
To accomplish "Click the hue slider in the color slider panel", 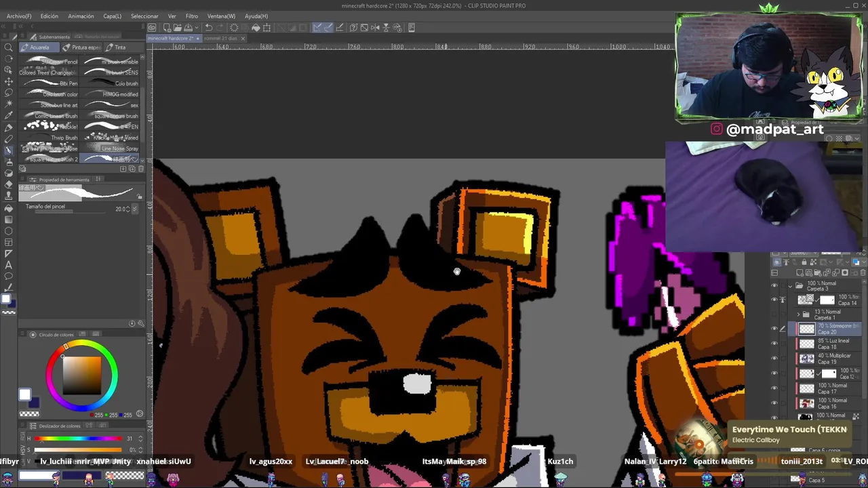I will point(79,439).
